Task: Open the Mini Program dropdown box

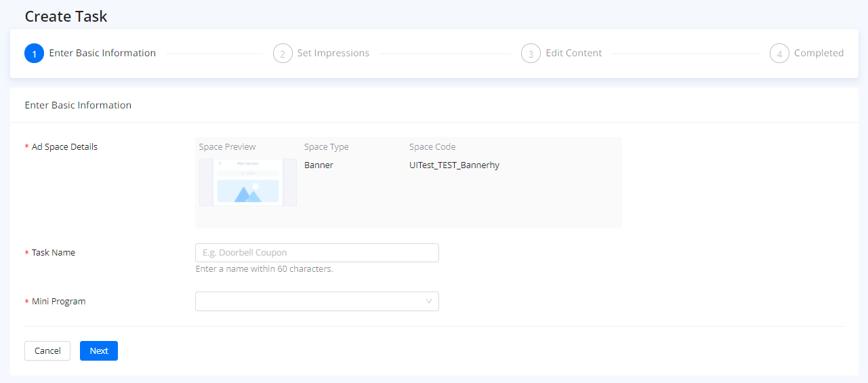Action: point(316,302)
